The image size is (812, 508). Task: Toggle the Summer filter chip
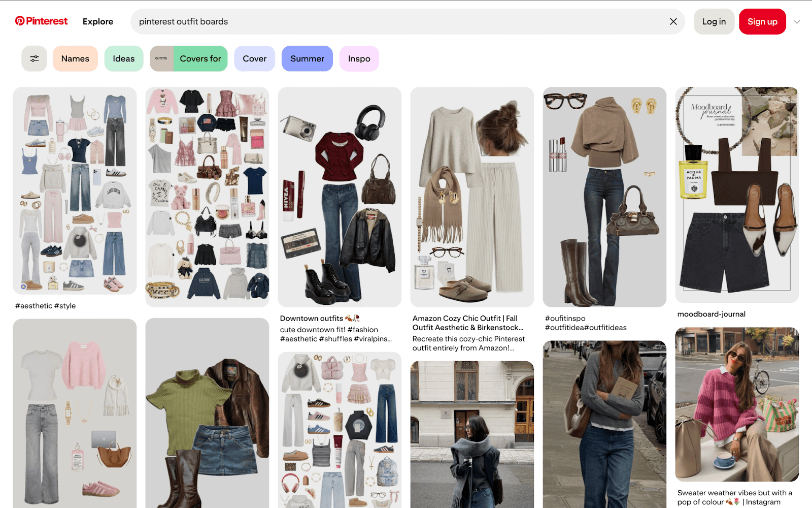(x=307, y=58)
